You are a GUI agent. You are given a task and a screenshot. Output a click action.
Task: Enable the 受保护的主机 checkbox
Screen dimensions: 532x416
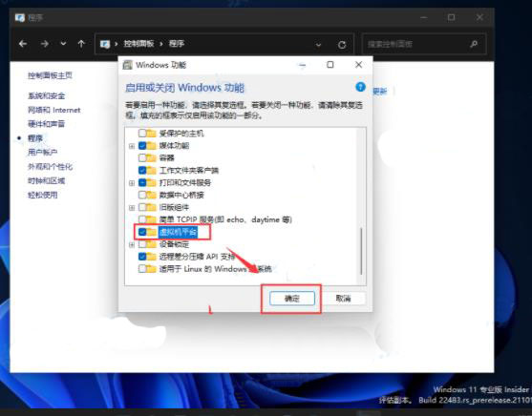[142, 133]
